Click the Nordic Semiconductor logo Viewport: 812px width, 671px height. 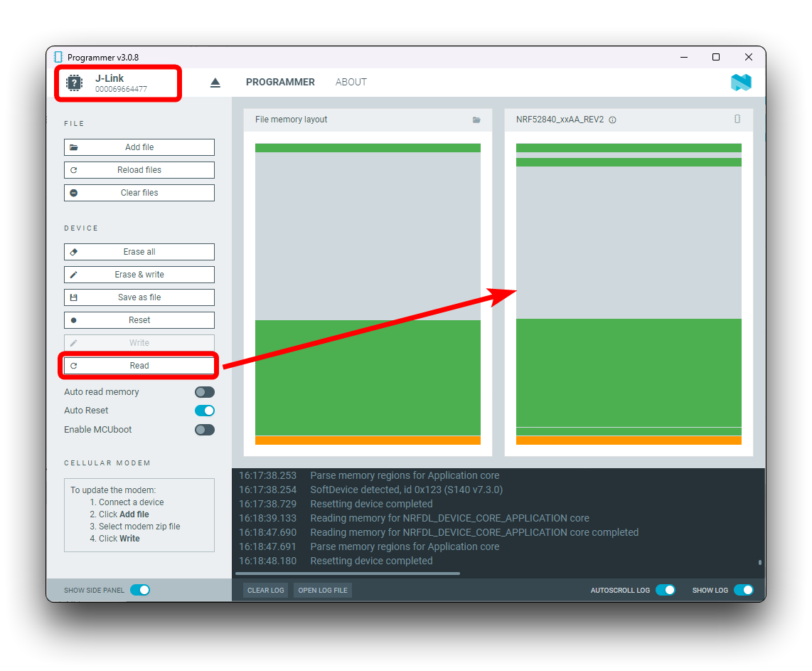pos(741,83)
